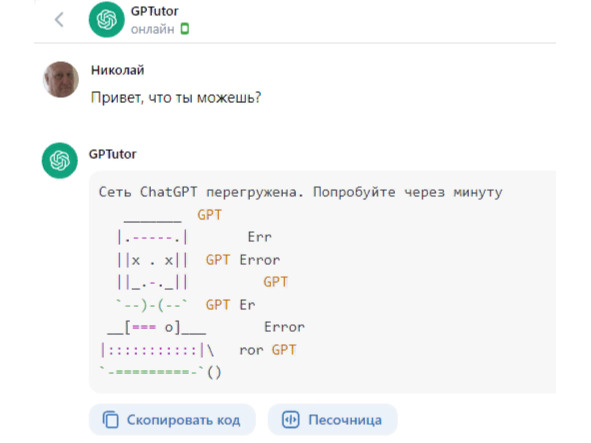Open Николай's profile photo
This screenshot has width=591, height=443.
coord(61,79)
